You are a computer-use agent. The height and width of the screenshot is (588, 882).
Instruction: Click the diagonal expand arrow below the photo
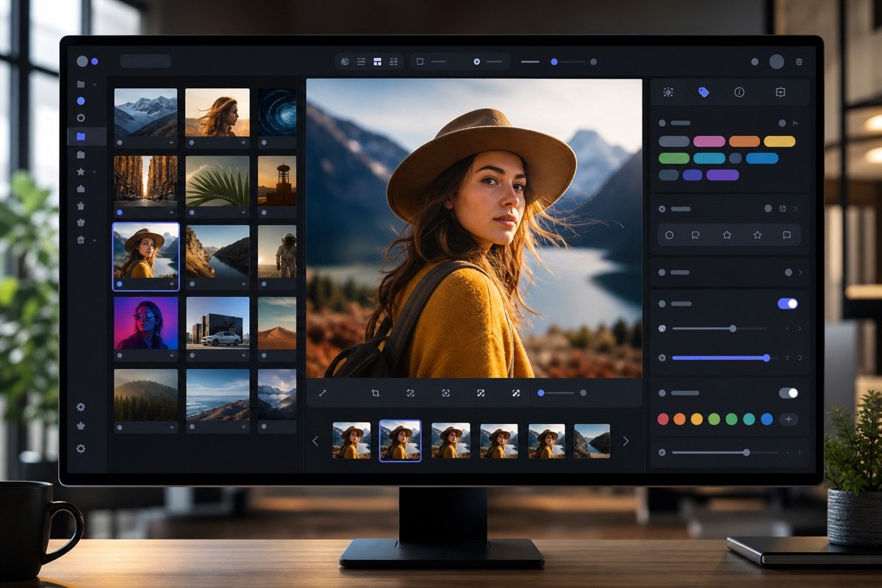point(322,393)
